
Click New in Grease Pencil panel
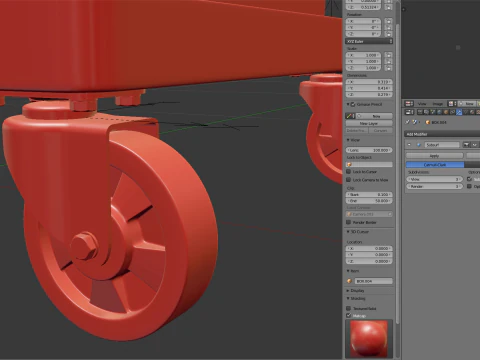(x=374, y=116)
